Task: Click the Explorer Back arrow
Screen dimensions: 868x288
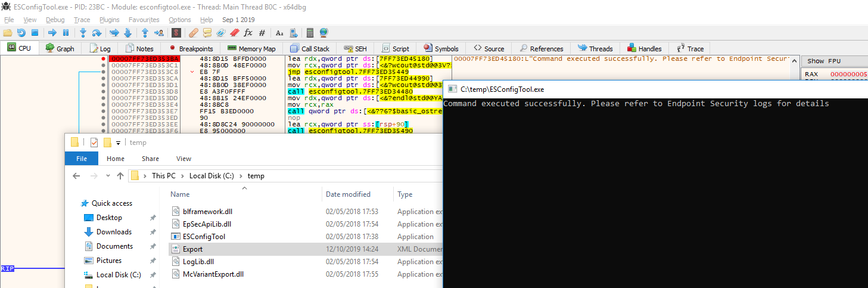Action: click(76, 176)
